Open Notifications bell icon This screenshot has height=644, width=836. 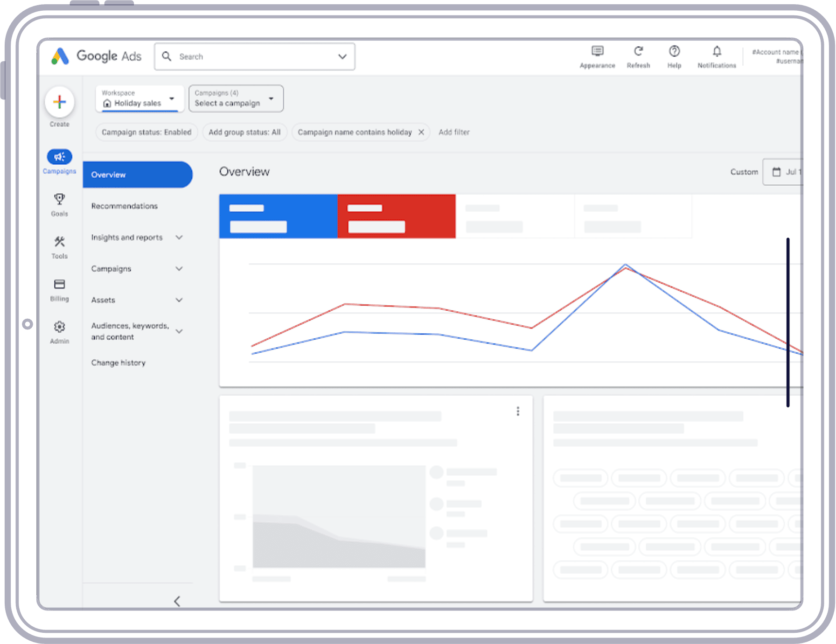tap(717, 52)
